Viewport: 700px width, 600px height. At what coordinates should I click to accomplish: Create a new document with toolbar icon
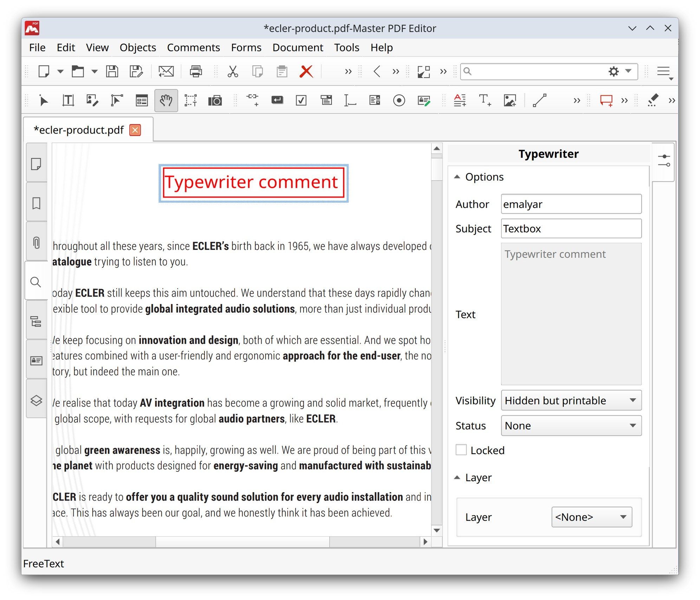(x=44, y=71)
